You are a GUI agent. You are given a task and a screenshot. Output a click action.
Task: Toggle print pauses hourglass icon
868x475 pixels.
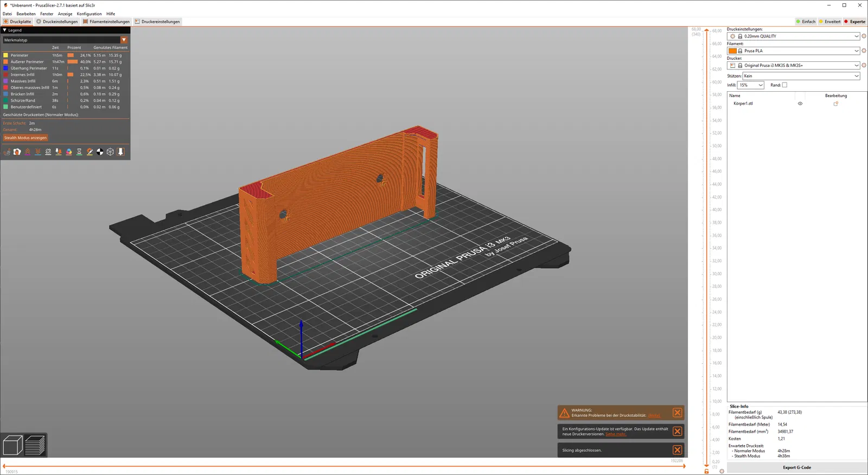click(x=79, y=152)
